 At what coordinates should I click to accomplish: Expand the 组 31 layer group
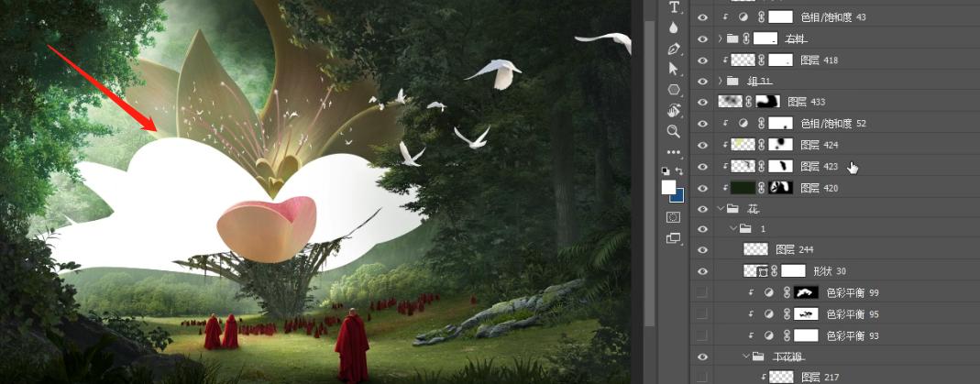coord(721,81)
